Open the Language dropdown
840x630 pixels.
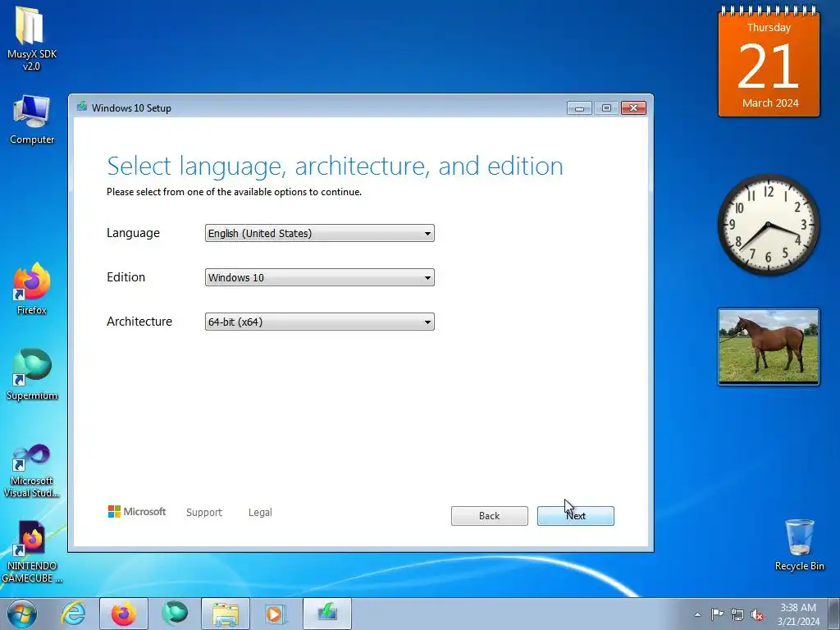pyautogui.click(x=320, y=233)
